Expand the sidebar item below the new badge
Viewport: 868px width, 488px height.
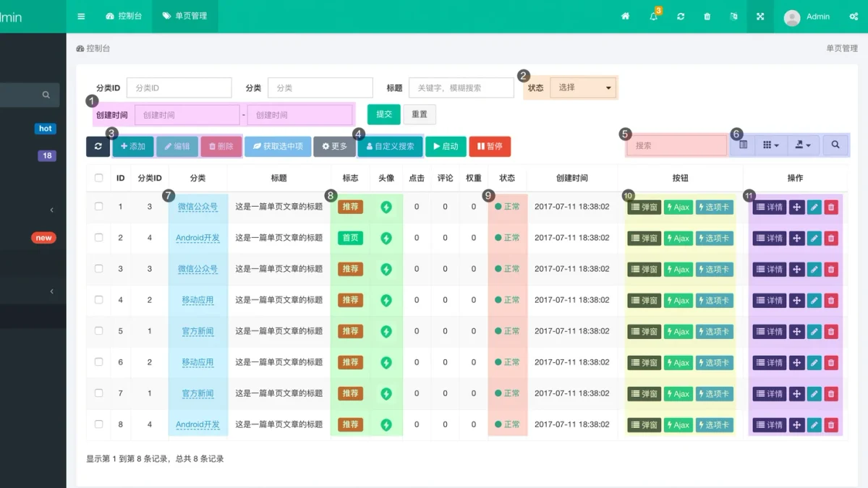tap(52, 291)
